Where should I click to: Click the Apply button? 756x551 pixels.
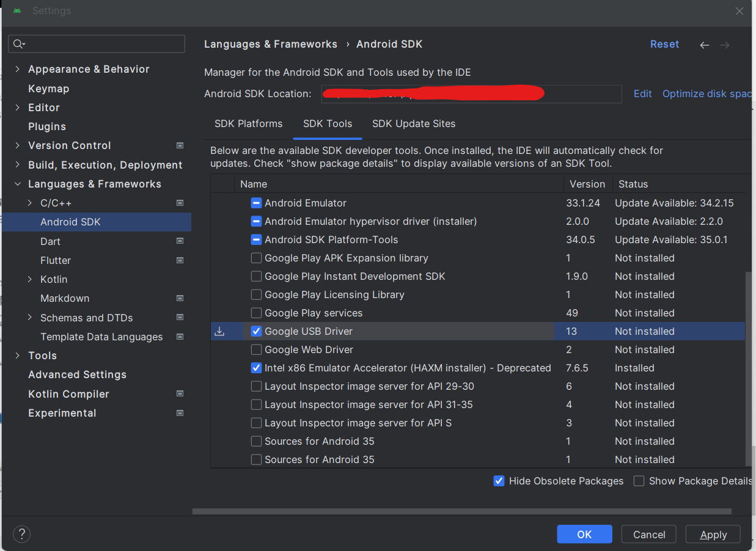tap(713, 534)
